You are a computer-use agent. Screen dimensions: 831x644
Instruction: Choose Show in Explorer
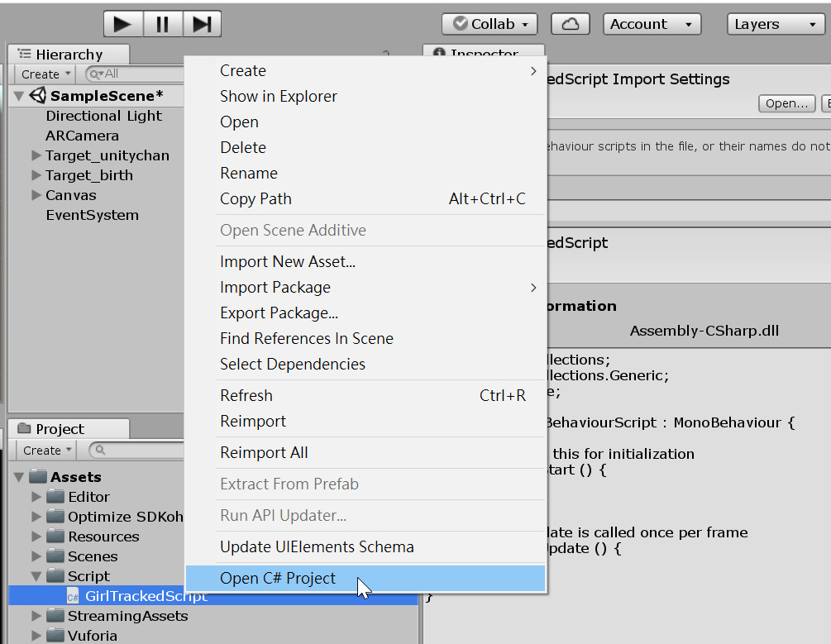tap(365, 97)
